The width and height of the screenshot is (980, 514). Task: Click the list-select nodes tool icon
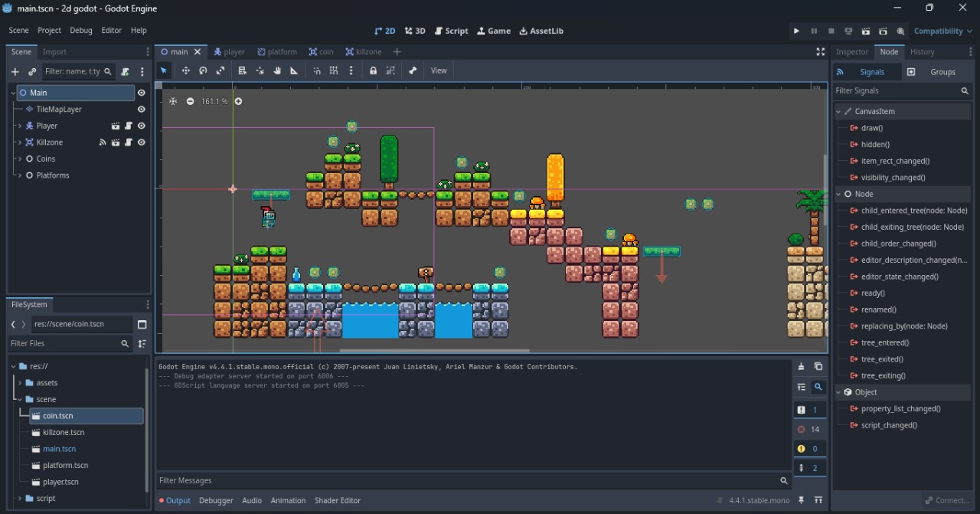coord(242,70)
